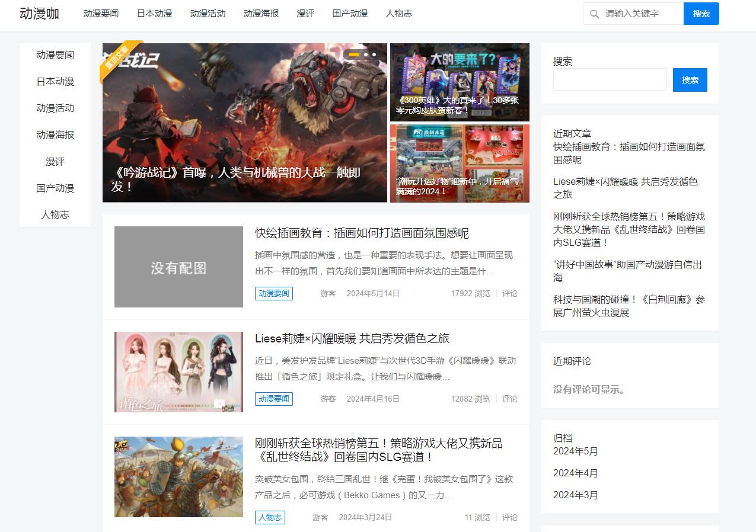The width and height of the screenshot is (756, 532).
Task: Select 人物志 in left sidebar
Action: (x=55, y=215)
